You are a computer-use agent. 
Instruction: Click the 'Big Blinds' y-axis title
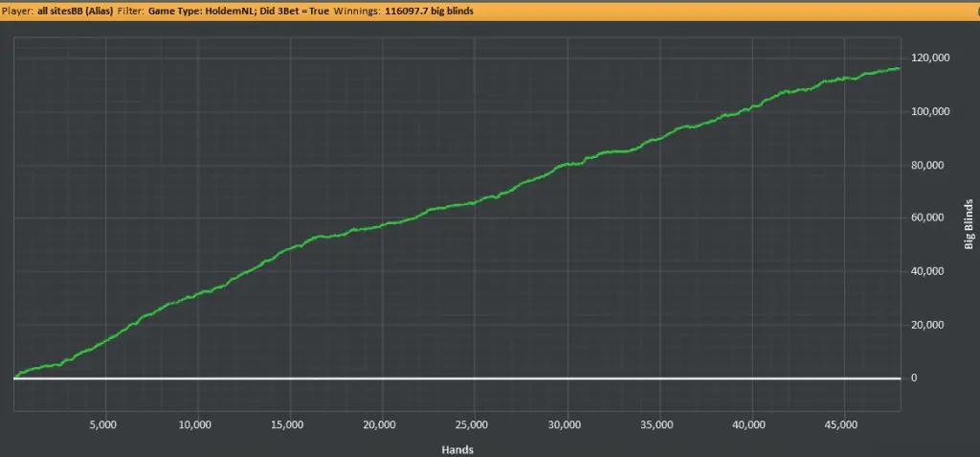pyautogui.click(x=969, y=224)
